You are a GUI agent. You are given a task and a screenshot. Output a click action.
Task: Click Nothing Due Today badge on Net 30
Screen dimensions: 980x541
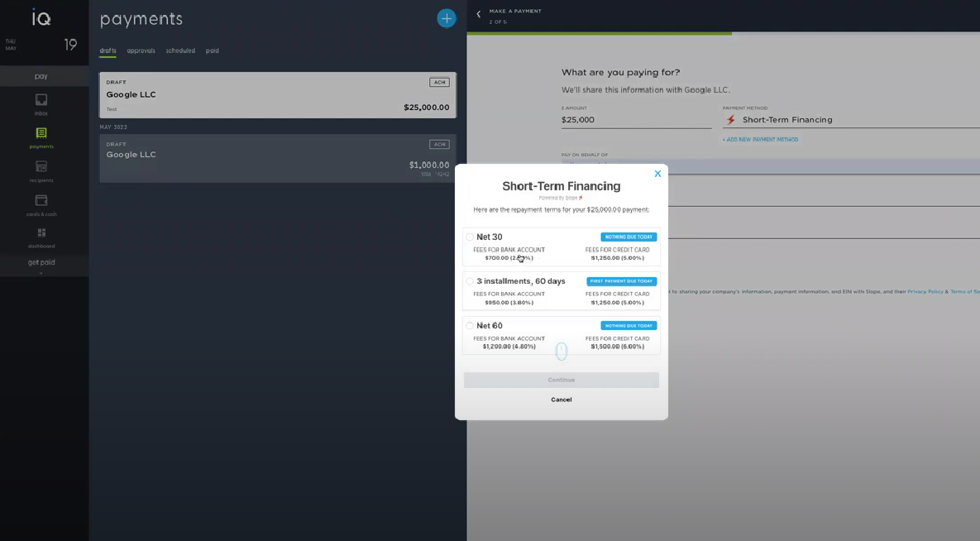(629, 237)
